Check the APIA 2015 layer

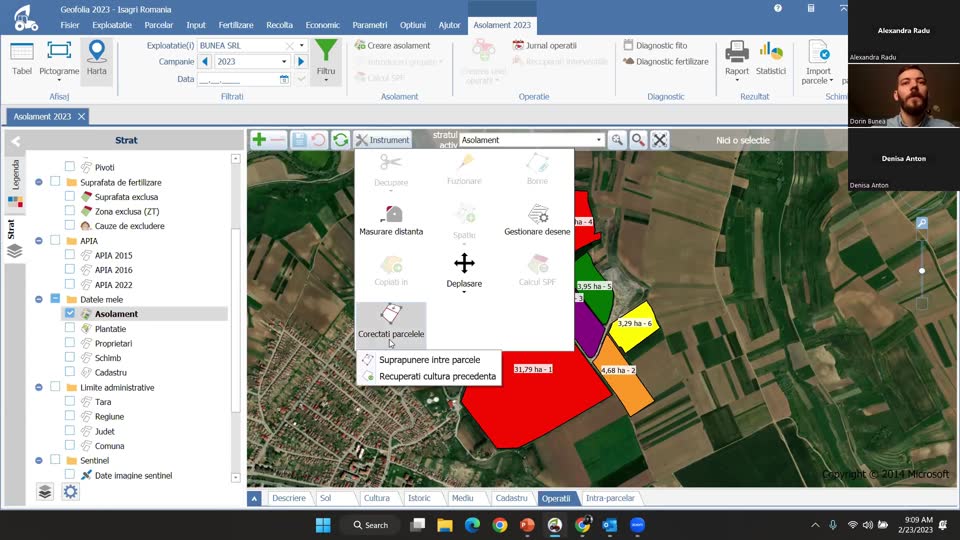[x=70, y=255]
